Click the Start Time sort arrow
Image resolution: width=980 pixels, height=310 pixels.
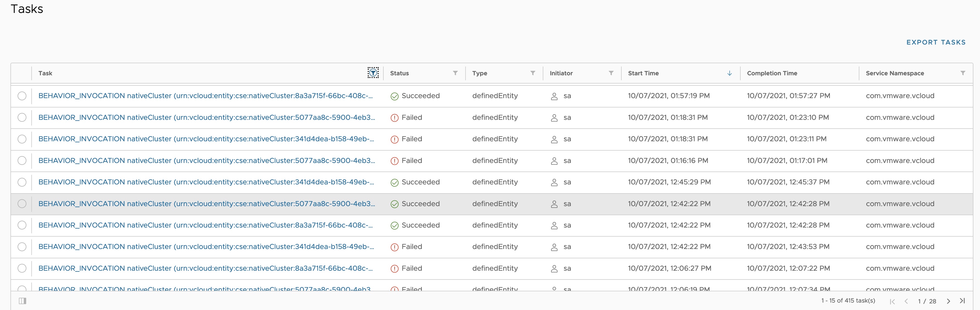point(729,73)
